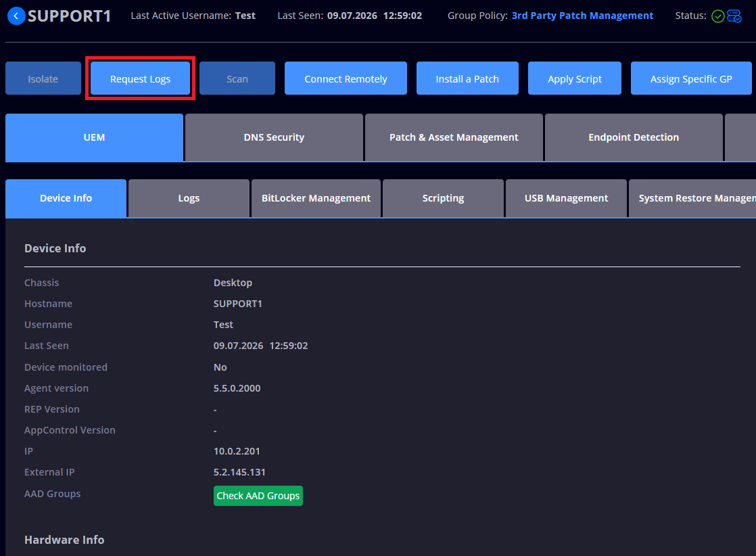Switch to BitLocker Management tab
This screenshot has height=556, width=756.
tap(316, 198)
